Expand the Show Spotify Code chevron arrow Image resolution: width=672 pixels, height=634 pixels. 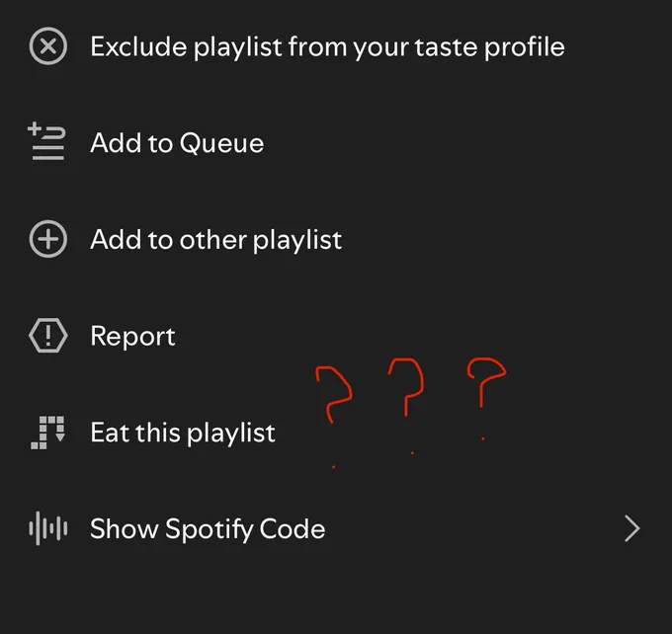tap(632, 528)
